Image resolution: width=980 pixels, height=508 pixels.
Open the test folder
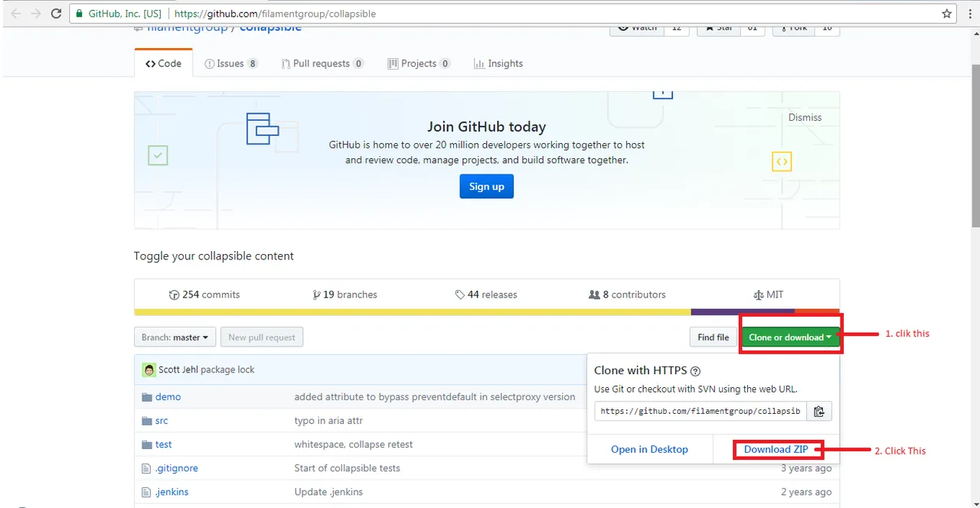point(164,444)
